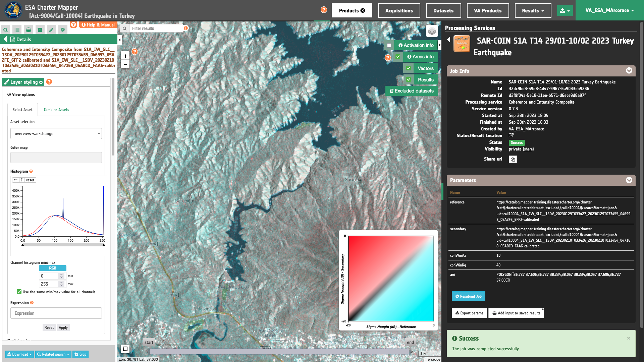Screen dimensions: 644x362
Task: Toggle horizontal histogram zoom arrow
Action: click(16, 180)
